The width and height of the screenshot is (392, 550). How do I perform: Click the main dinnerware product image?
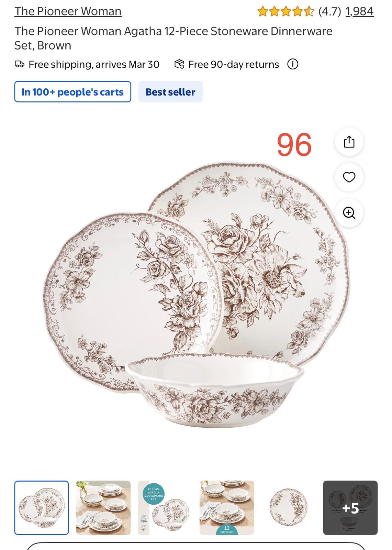click(x=197, y=295)
